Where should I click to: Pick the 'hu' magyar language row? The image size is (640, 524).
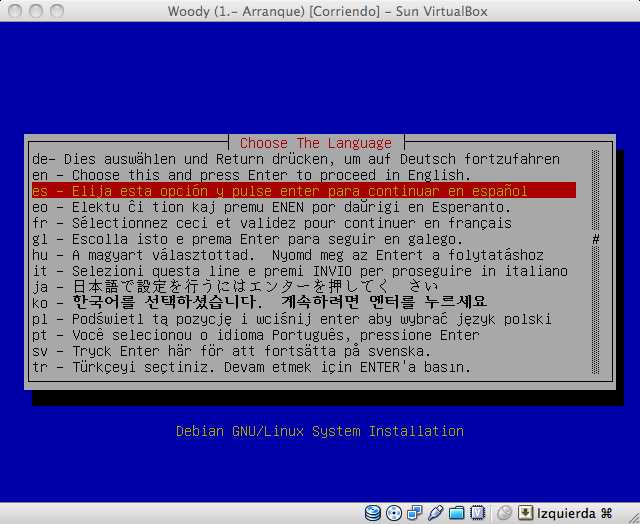[x=304, y=255]
